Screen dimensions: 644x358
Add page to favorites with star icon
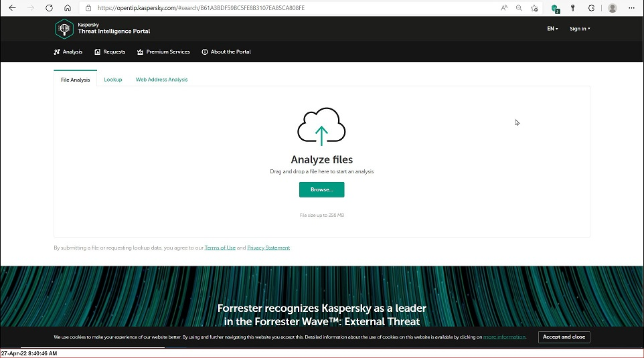point(534,8)
